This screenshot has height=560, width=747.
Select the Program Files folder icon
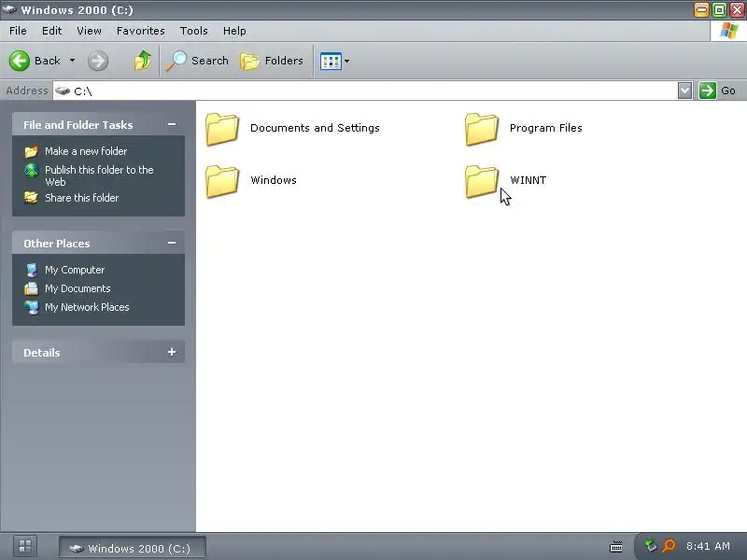(482, 129)
